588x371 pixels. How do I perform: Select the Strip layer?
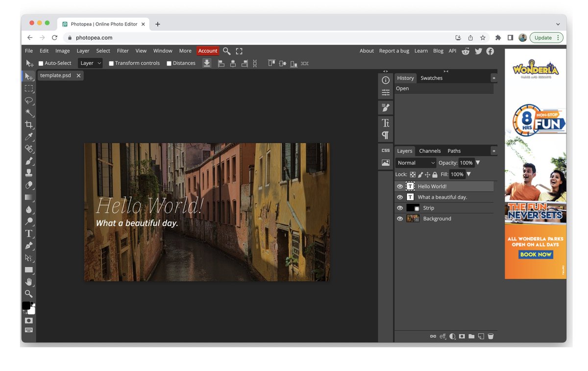coord(428,208)
